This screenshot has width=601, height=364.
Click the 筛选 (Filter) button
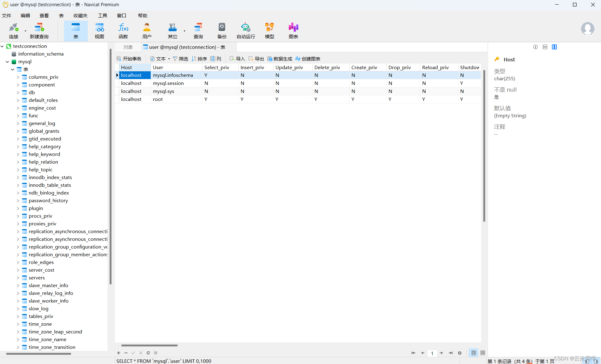click(x=180, y=59)
